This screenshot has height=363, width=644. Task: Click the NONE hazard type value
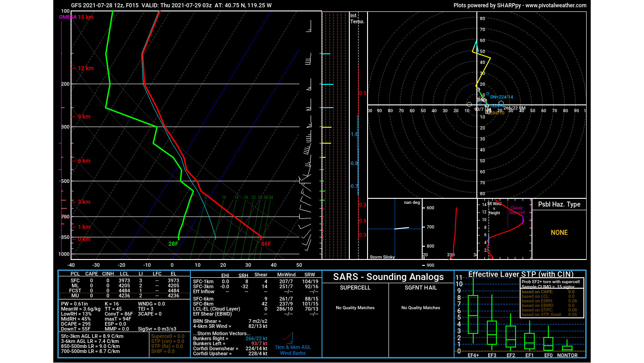click(x=559, y=233)
